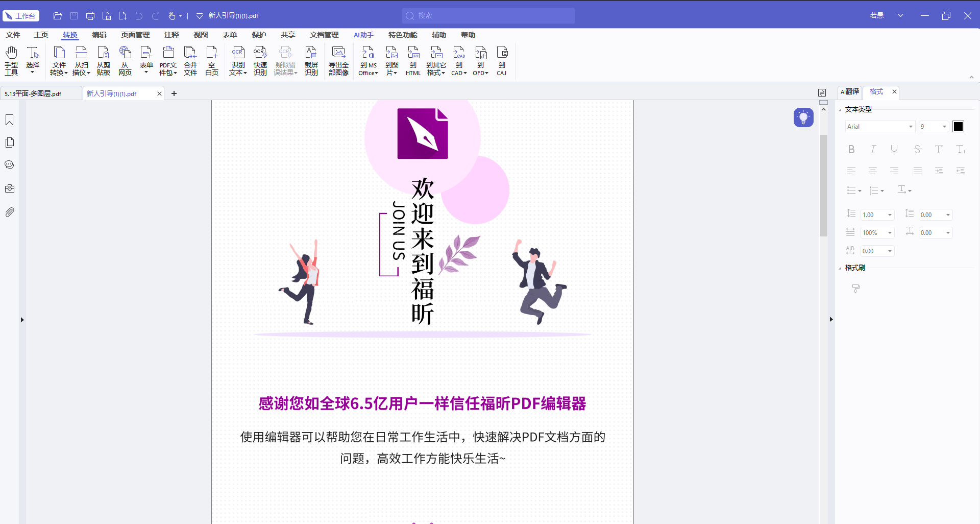Click the scroll up arrow of document
The image size is (980, 524).
pos(823,110)
